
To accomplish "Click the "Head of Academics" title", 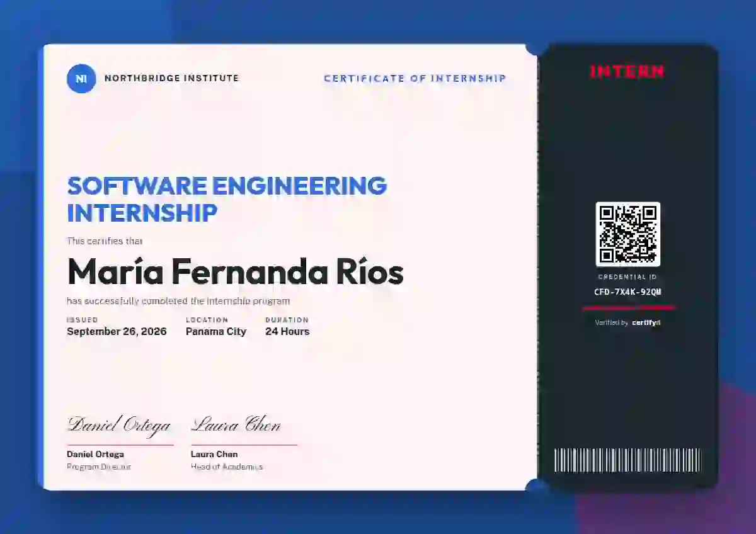I will click(x=227, y=467).
